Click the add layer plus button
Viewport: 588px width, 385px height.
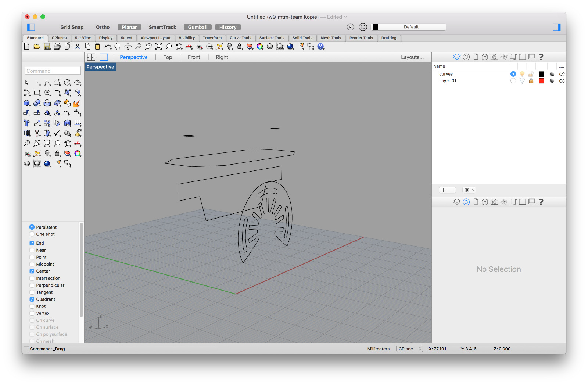coord(443,190)
